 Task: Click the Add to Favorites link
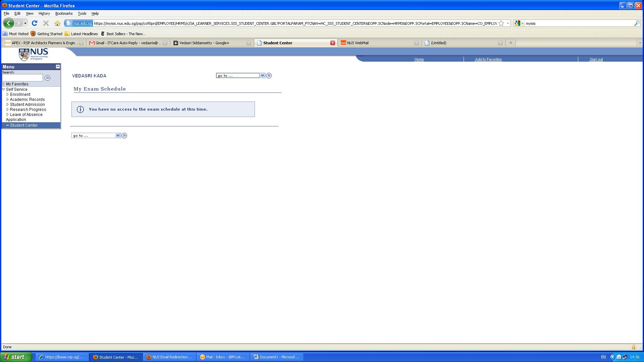pos(488,59)
